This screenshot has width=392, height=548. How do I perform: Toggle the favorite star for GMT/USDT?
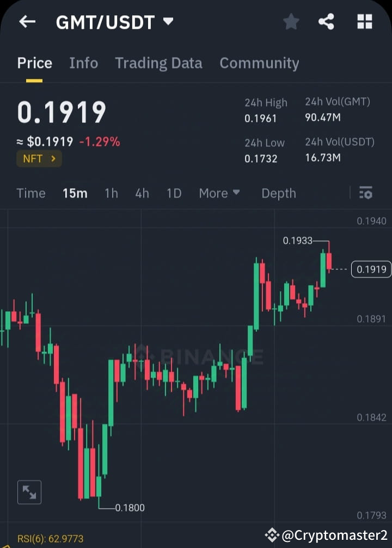291,22
